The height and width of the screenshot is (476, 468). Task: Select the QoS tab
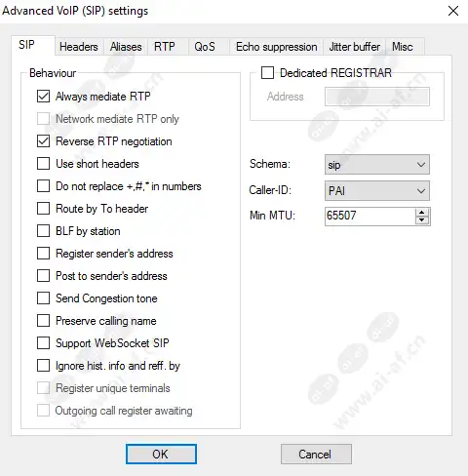point(205,47)
